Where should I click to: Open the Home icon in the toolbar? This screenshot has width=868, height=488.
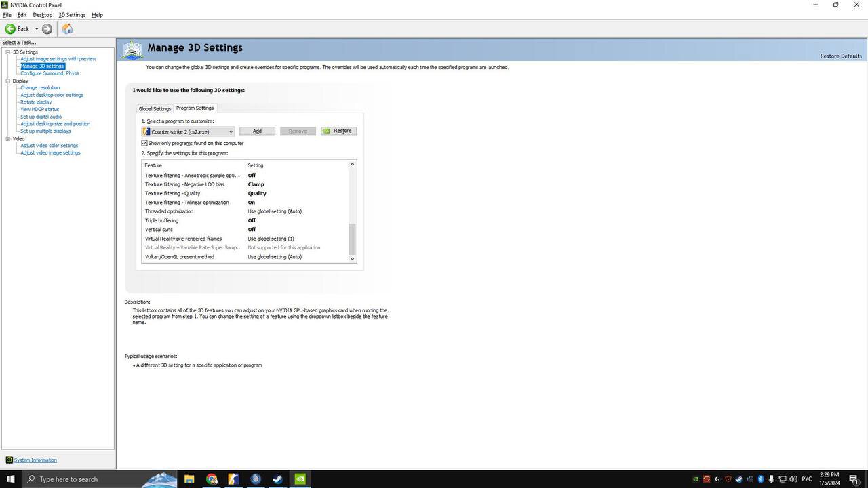click(x=67, y=28)
